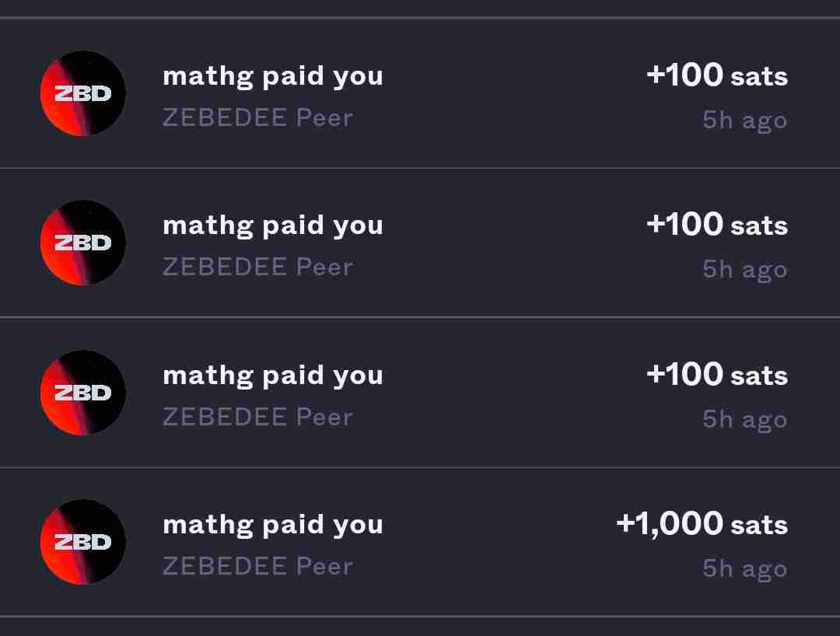
Task: Click "5h ago" timestamp in the first transaction
Action: [x=744, y=120]
